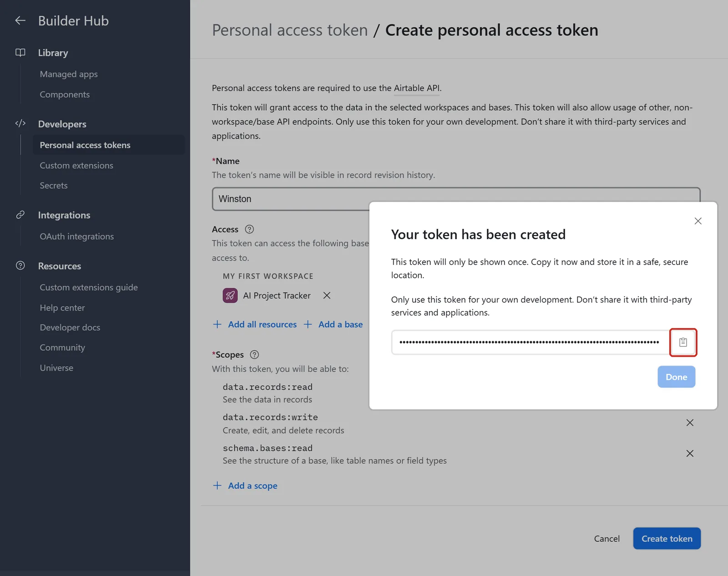Open Managed apps in sidebar

(x=69, y=74)
